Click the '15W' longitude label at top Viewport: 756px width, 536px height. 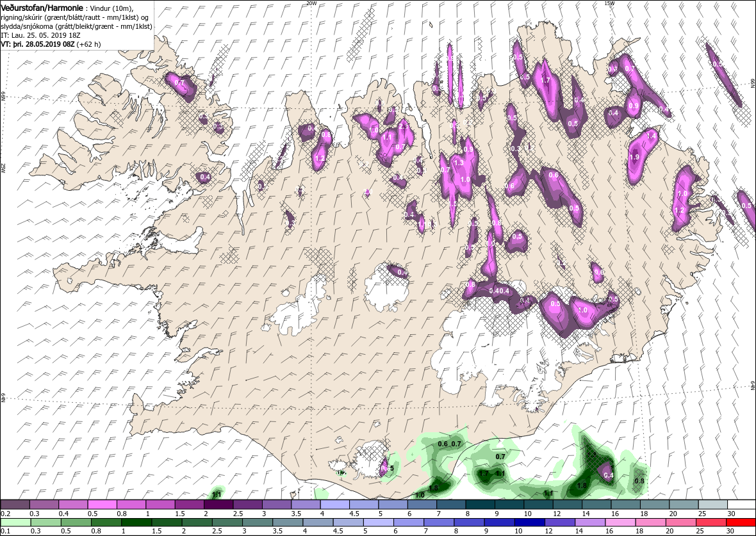609,3
